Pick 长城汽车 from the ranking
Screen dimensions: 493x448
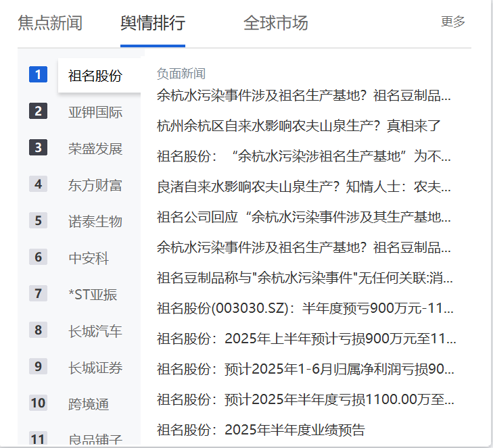pyautogui.click(x=95, y=331)
